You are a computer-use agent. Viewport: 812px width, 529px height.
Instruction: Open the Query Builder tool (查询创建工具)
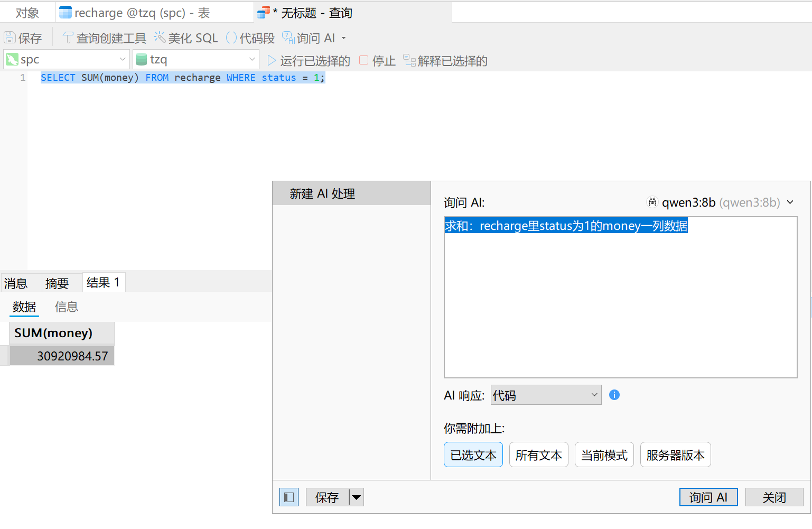tap(68, 38)
